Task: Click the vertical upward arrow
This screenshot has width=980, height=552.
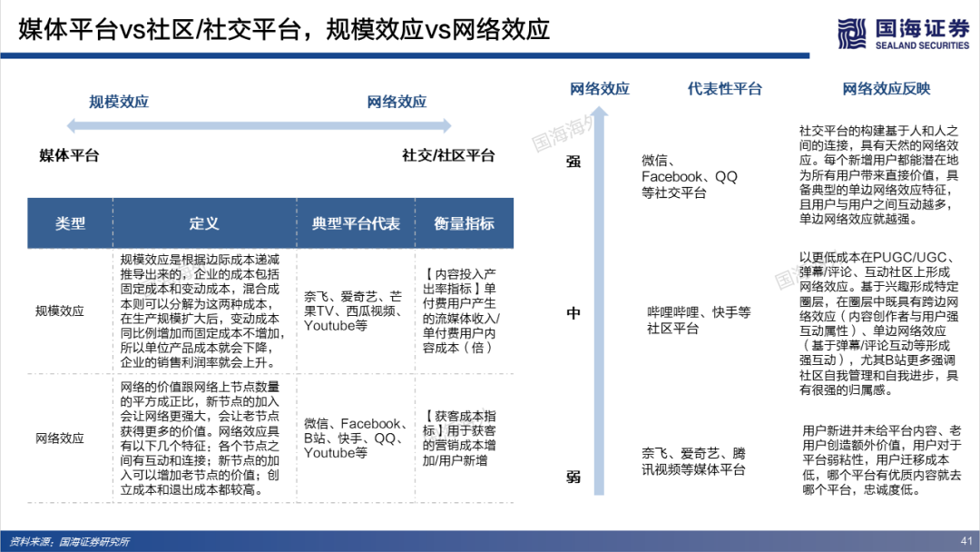Action: click(x=600, y=301)
